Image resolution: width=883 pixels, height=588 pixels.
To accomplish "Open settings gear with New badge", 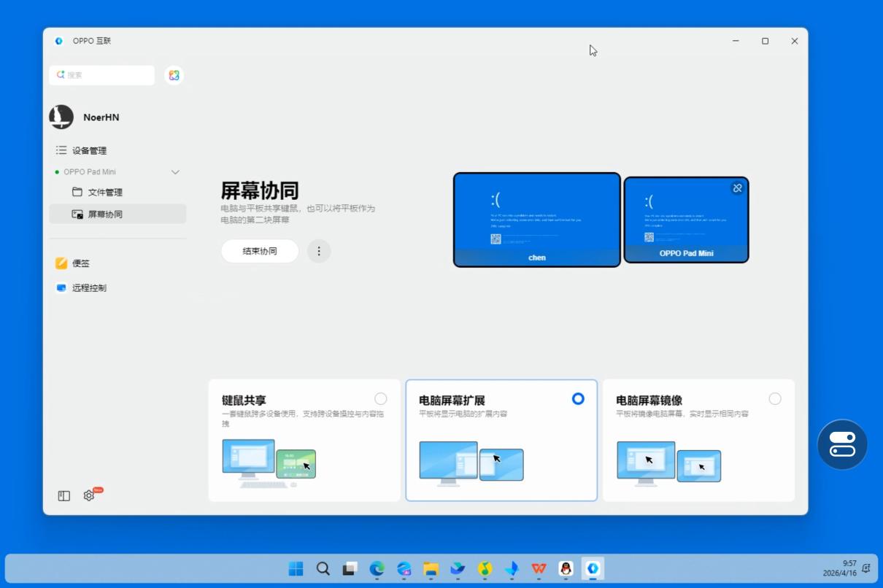I will pyautogui.click(x=88, y=495).
